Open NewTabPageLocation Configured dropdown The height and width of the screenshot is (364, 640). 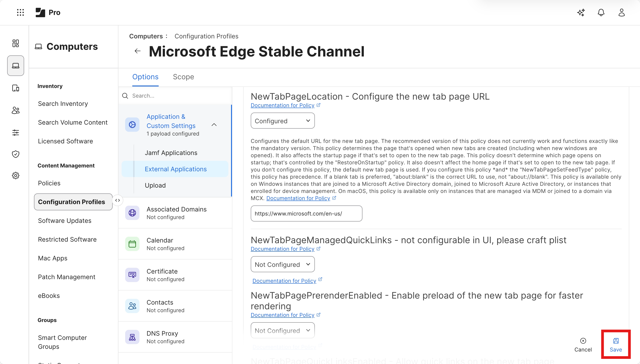pos(283,121)
